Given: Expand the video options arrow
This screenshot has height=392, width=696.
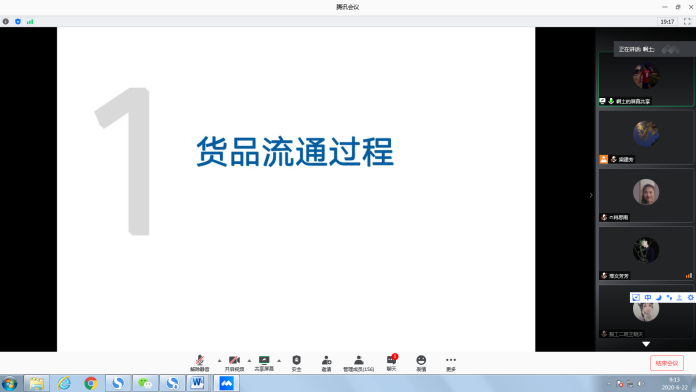Looking at the screenshot, I should point(249,360).
